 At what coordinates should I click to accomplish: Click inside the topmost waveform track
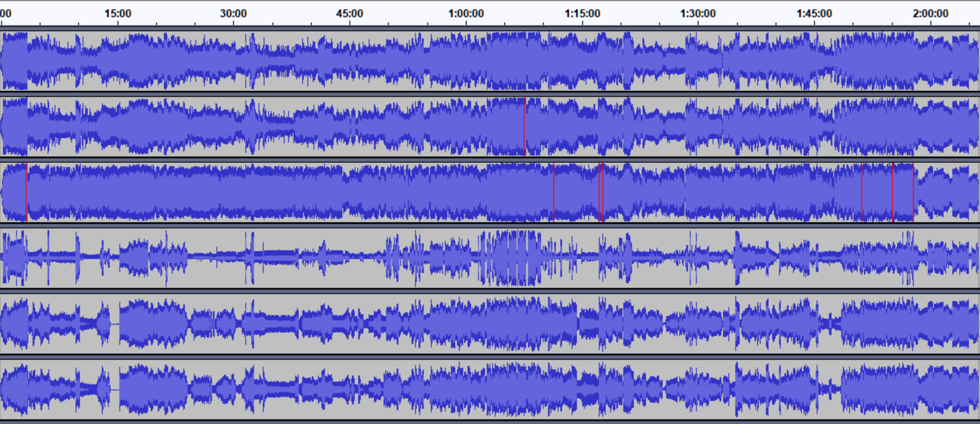(490, 61)
